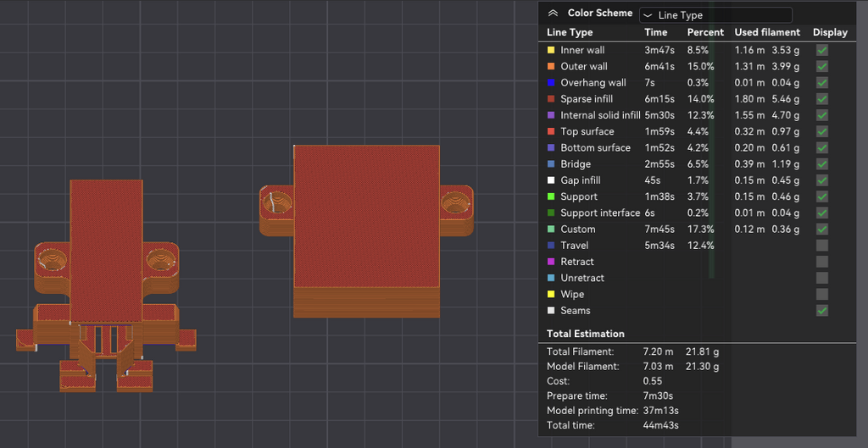The width and height of the screenshot is (868, 448).
Task: Collapse the Color Scheme panel
Action: (553, 14)
